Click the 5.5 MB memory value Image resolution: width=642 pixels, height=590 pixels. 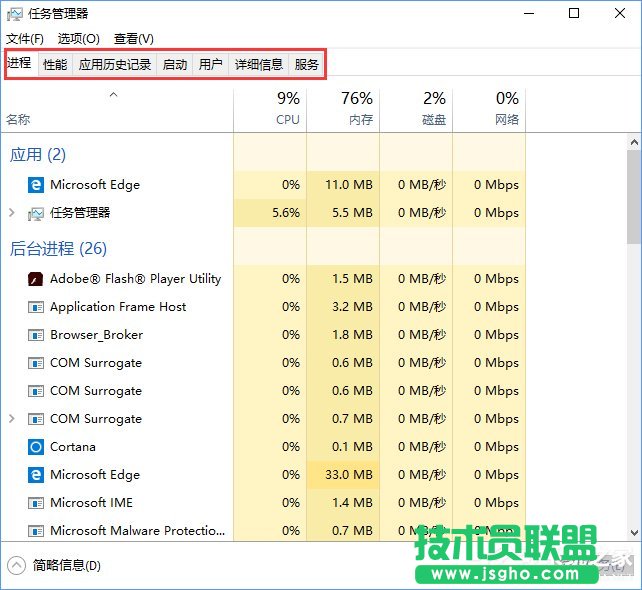click(x=353, y=213)
